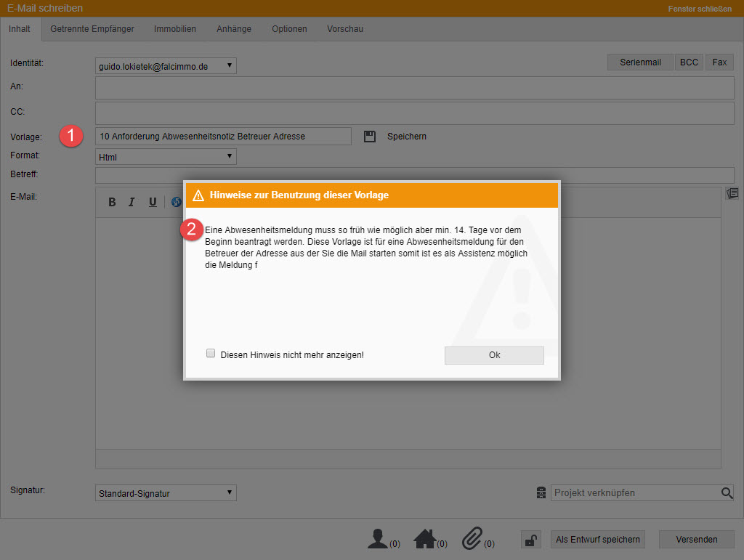Open the Standard-Signatur dropdown
744x560 pixels.
[166, 493]
